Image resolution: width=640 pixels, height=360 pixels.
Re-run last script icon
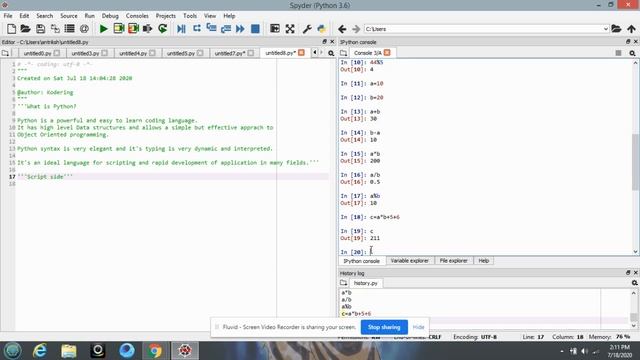(x=162, y=29)
